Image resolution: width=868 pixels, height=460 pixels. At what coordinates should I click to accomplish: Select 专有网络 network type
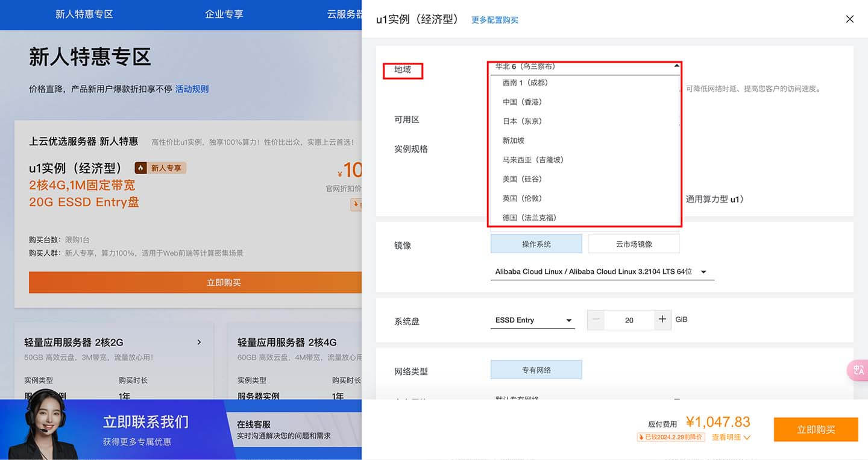(x=536, y=370)
